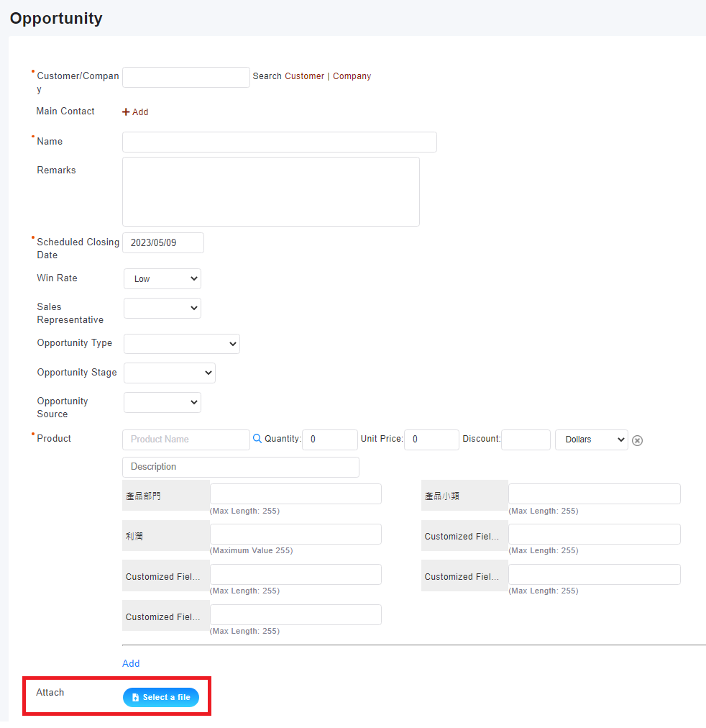
Task: Click the blue Add product link
Action: click(131, 663)
